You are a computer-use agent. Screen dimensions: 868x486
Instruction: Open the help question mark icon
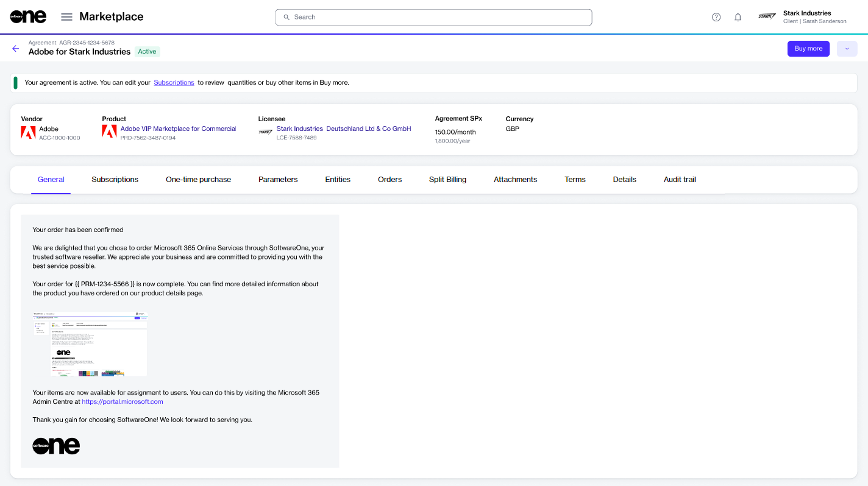[716, 17]
